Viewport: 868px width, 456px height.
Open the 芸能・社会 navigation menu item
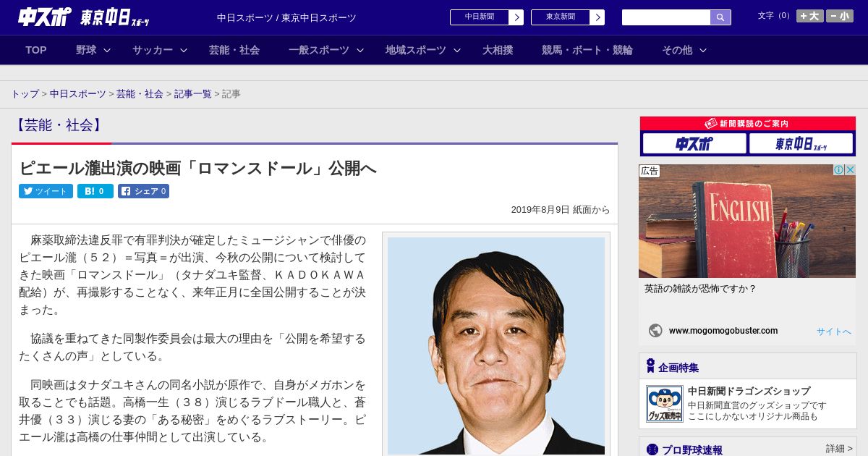click(234, 50)
